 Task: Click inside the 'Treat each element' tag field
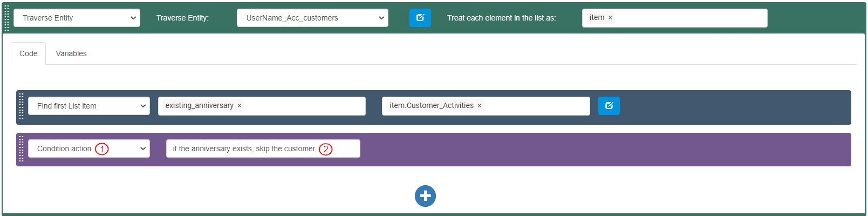691,18
